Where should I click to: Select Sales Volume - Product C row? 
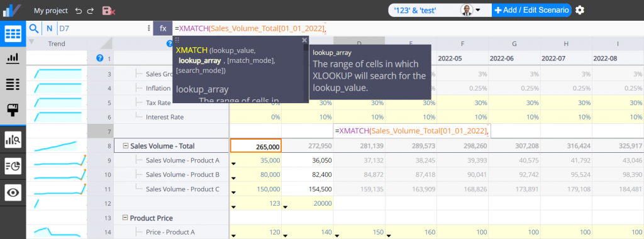183,189
